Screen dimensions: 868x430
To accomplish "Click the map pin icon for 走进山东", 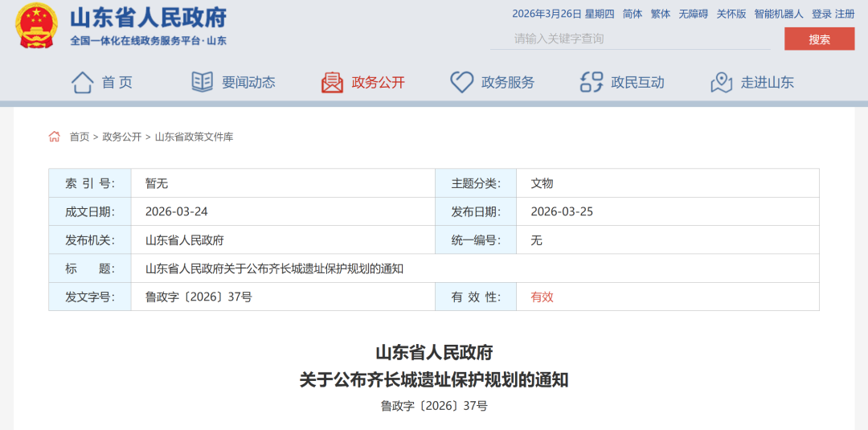I will (x=721, y=82).
